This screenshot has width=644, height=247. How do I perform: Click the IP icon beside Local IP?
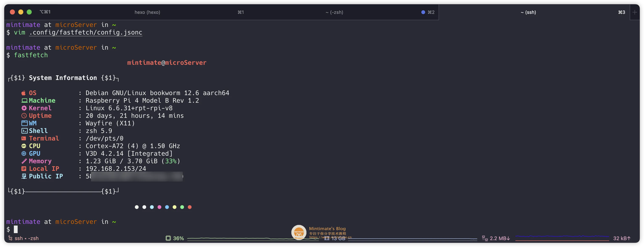coord(24,169)
